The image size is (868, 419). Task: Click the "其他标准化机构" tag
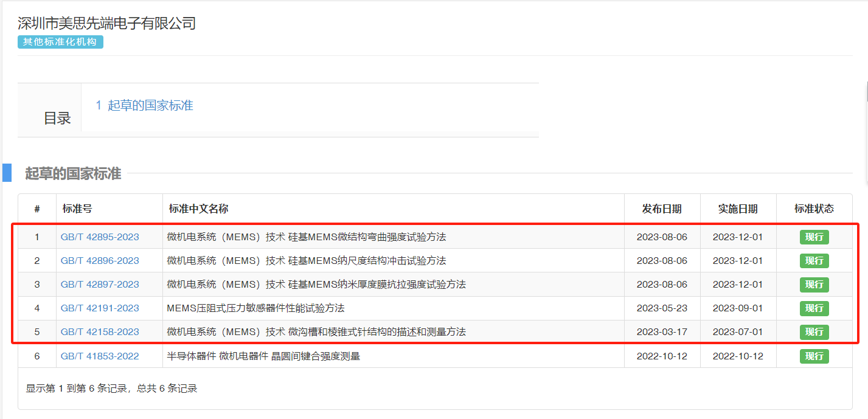point(60,42)
